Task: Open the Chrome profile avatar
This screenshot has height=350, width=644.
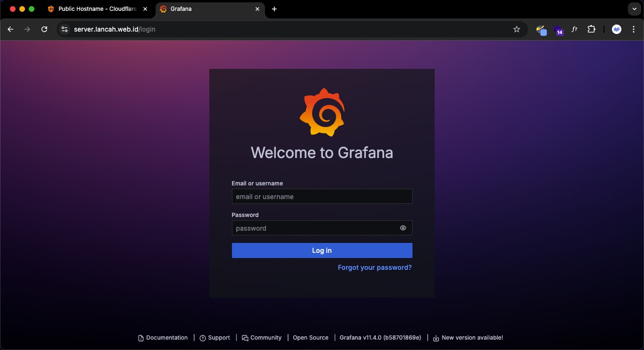Action: click(616, 29)
